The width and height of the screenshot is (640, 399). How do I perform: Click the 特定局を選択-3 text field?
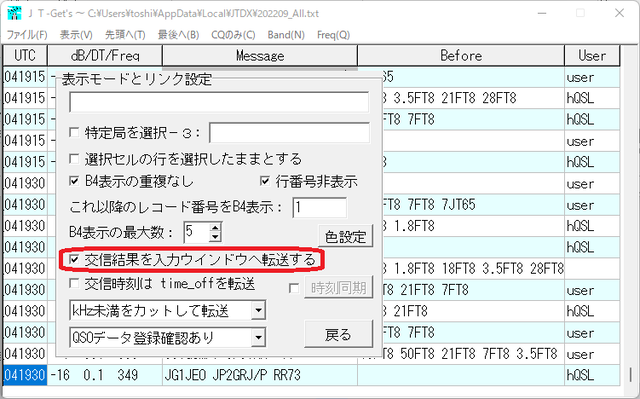(x=289, y=133)
